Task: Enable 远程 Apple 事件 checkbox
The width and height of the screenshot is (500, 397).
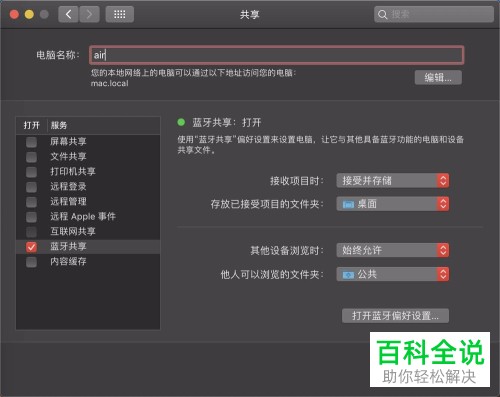Action: pos(32,217)
